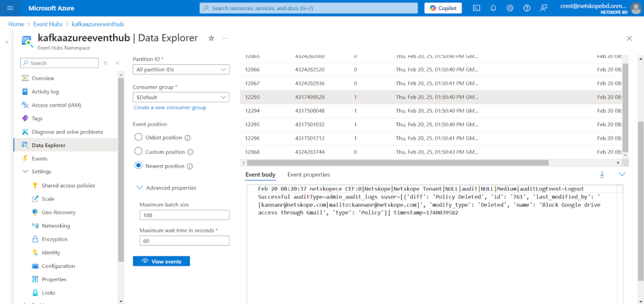Show info icon for Custom position
This screenshot has height=304, width=644.
(190, 152)
